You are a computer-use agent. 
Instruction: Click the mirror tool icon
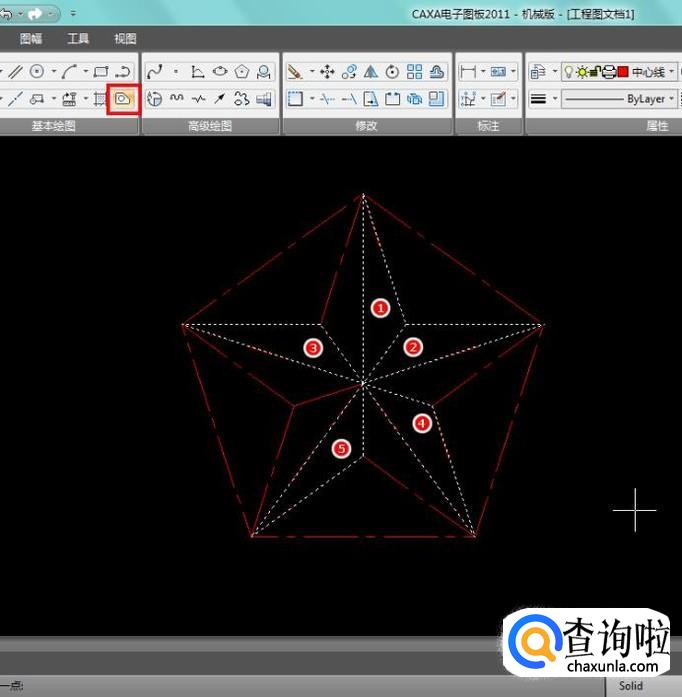pyautogui.click(x=371, y=72)
